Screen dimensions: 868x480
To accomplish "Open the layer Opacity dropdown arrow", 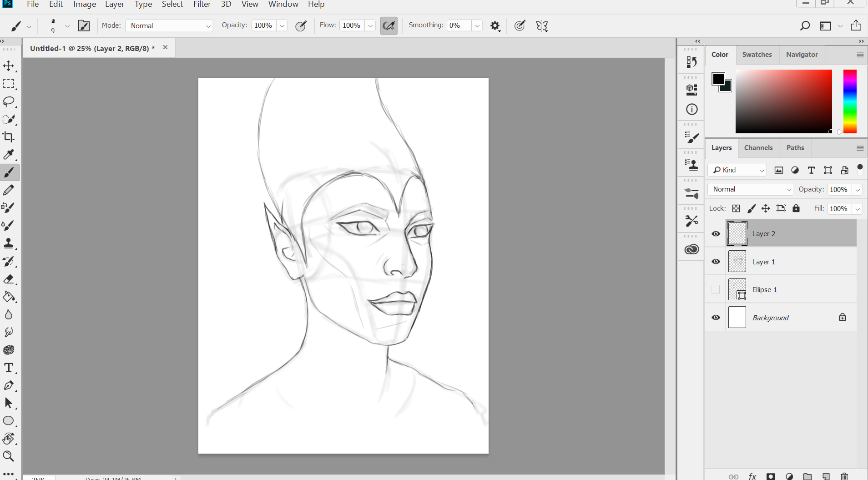I will [x=858, y=190].
